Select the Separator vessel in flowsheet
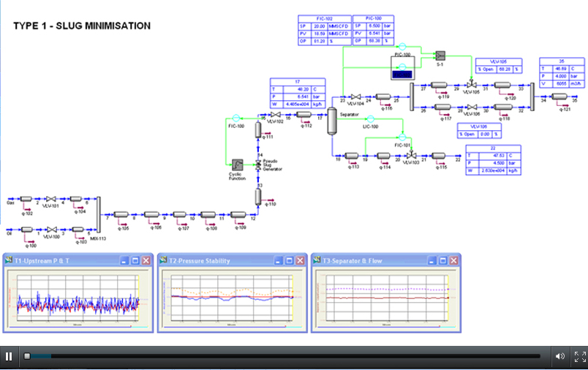 331,118
